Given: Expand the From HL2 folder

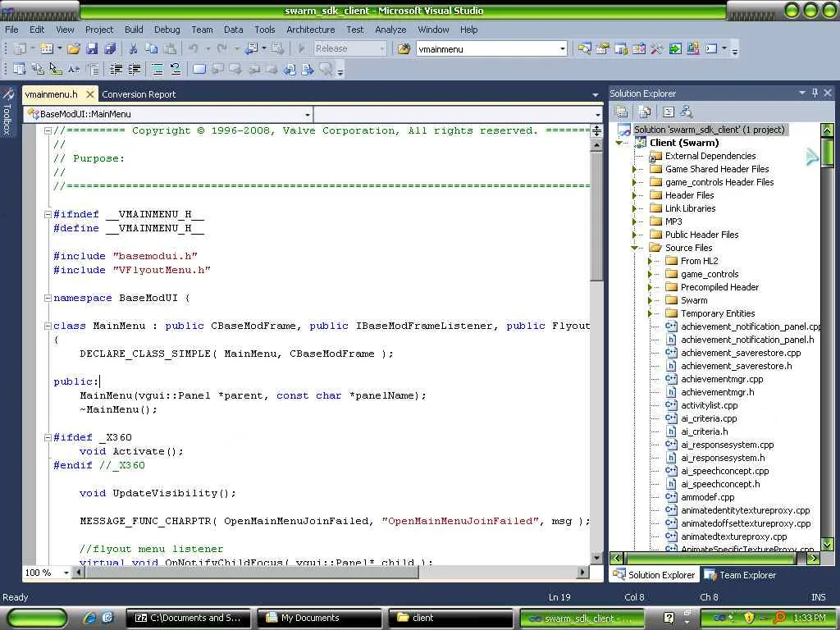Looking at the screenshot, I should (x=650, y=261).
